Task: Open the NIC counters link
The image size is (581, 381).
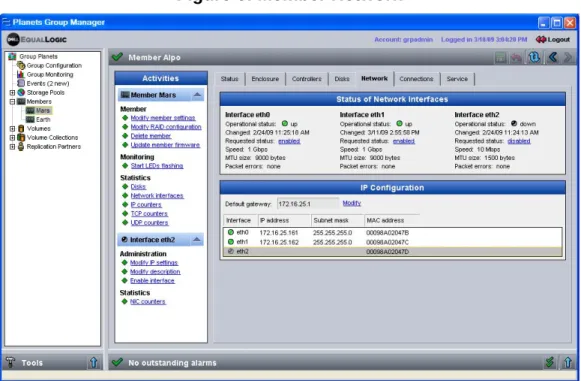Action: (x=147, y=302)
